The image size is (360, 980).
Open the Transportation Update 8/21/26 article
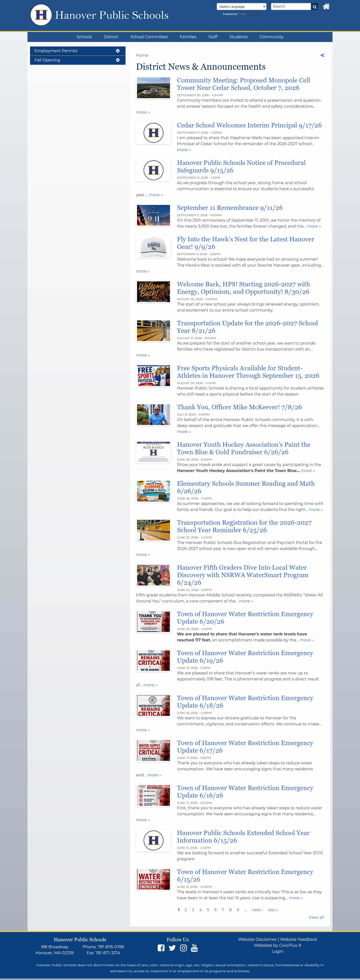(247, 327)
